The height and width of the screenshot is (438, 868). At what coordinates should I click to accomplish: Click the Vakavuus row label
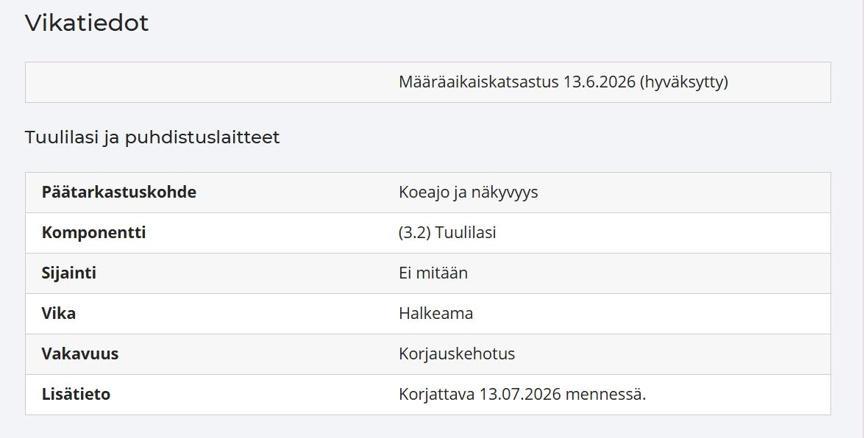[80, 354]
